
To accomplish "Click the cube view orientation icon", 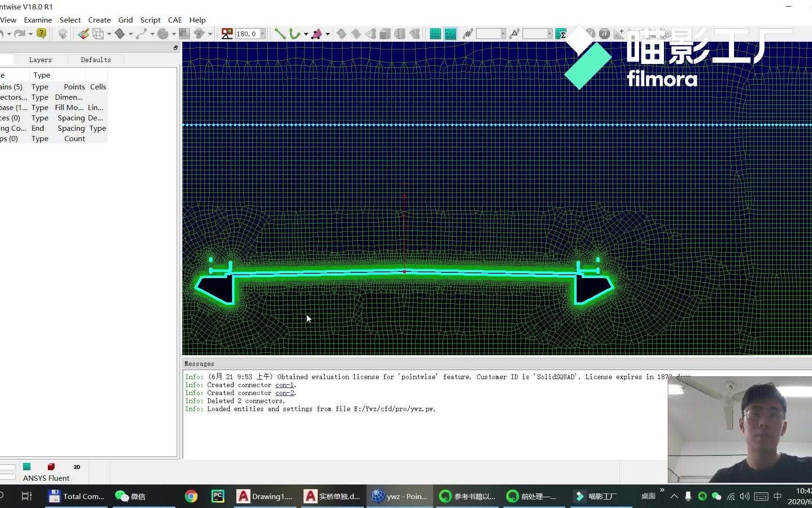I will (x=98, y=33).
